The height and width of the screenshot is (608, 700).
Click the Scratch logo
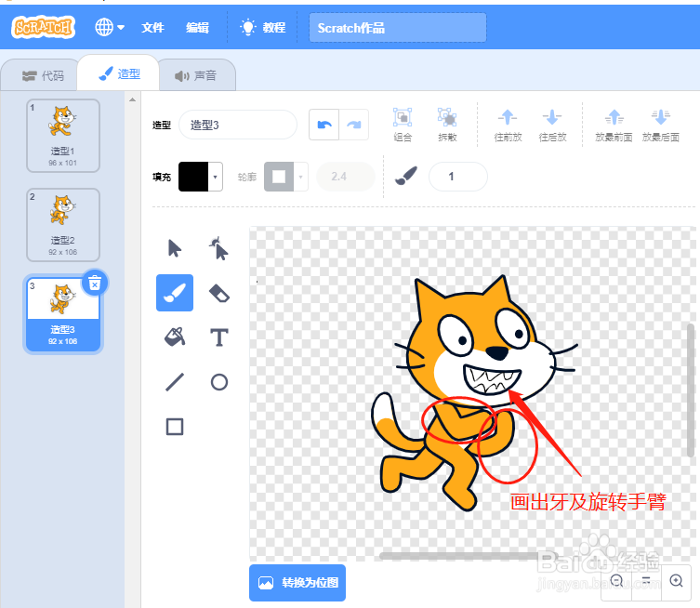[x=43, y=27]
